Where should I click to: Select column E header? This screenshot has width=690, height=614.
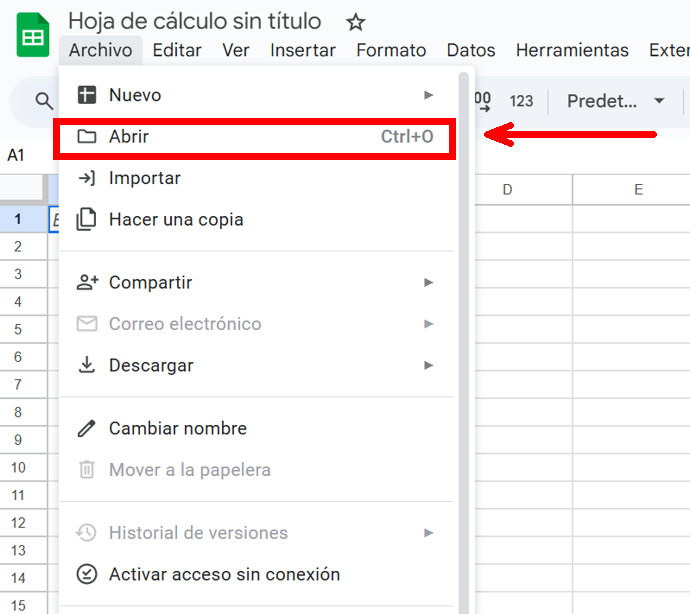pos(637,190)
